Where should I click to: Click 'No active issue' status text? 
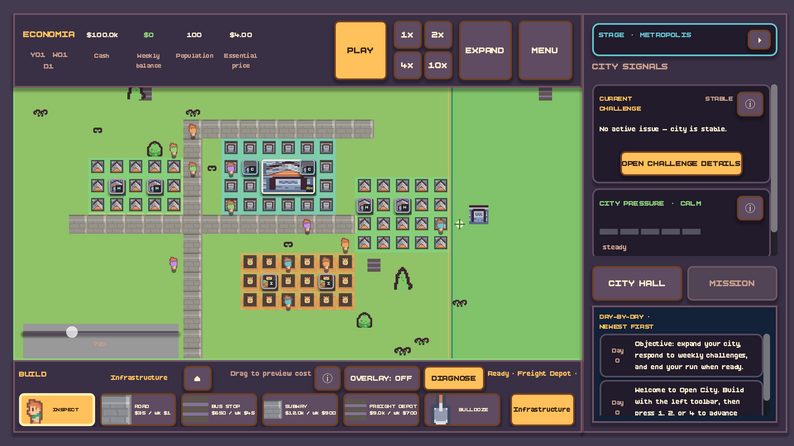[663, 129]
